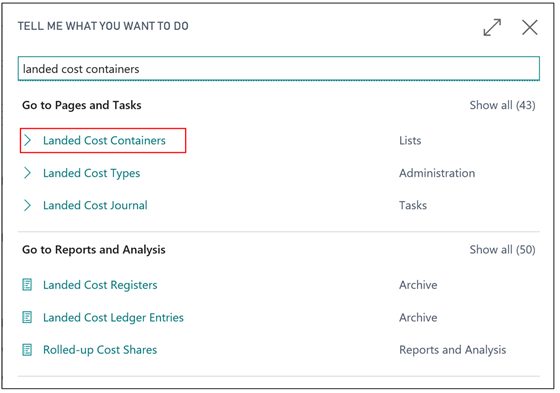
Task: Click the Lists category beside Landed Cost Containers
Action: point(410,140)
